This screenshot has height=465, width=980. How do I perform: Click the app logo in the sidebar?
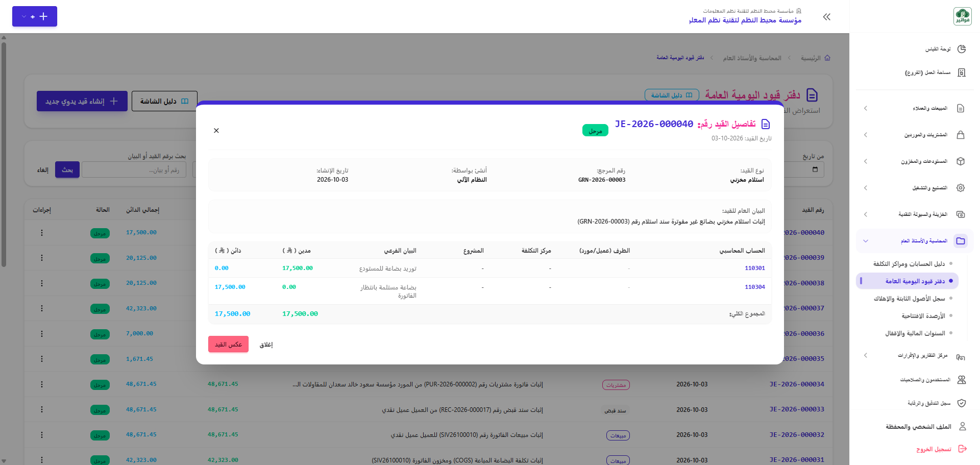(x=963, y=16)
